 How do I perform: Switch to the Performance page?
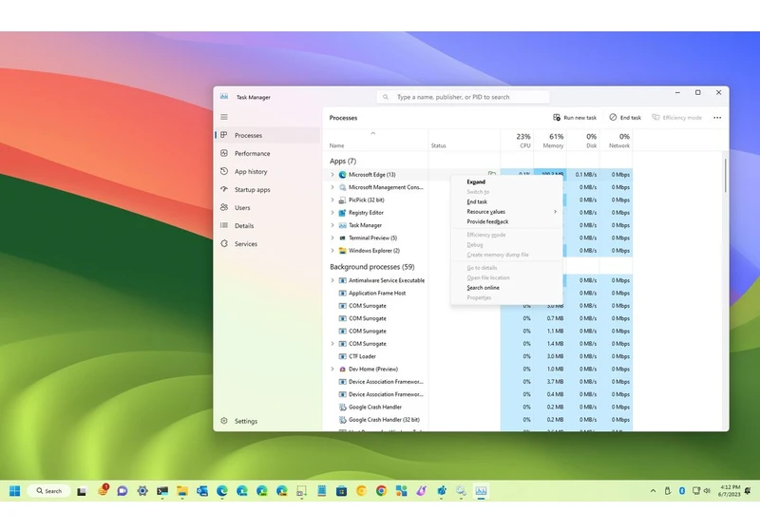pyautogui.click(x=267, y=153)
